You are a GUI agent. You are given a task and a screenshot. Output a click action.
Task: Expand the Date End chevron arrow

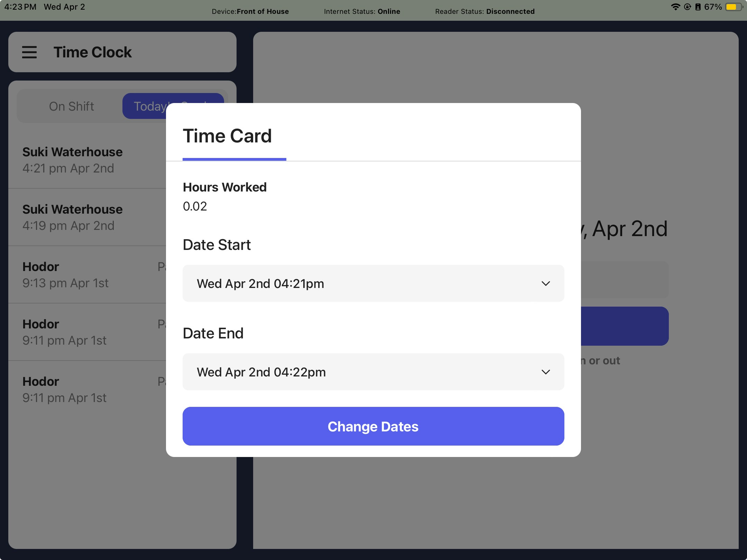click(x=545, y=372)
